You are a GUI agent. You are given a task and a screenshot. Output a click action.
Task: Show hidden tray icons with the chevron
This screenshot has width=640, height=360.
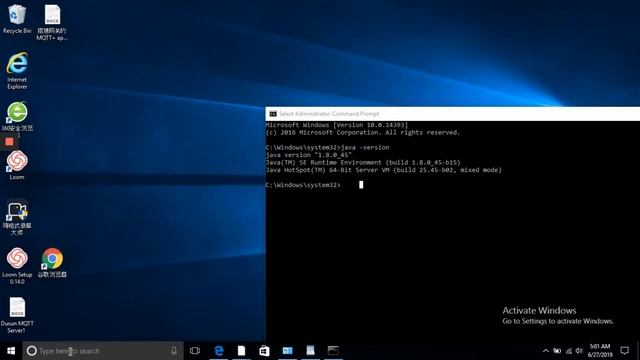pos(546,351)
